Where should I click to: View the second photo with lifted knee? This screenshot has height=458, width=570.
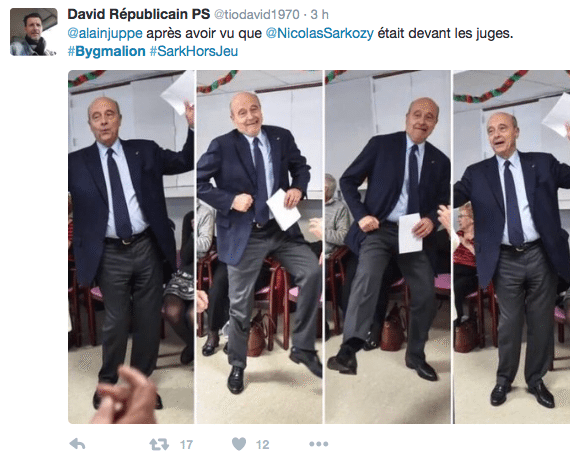tap(260, 247)
